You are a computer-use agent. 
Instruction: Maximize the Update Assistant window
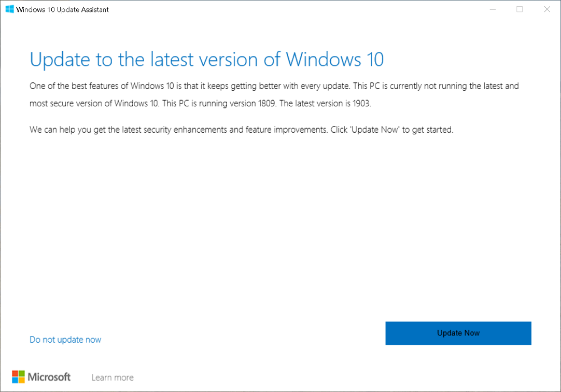(519, 9)
